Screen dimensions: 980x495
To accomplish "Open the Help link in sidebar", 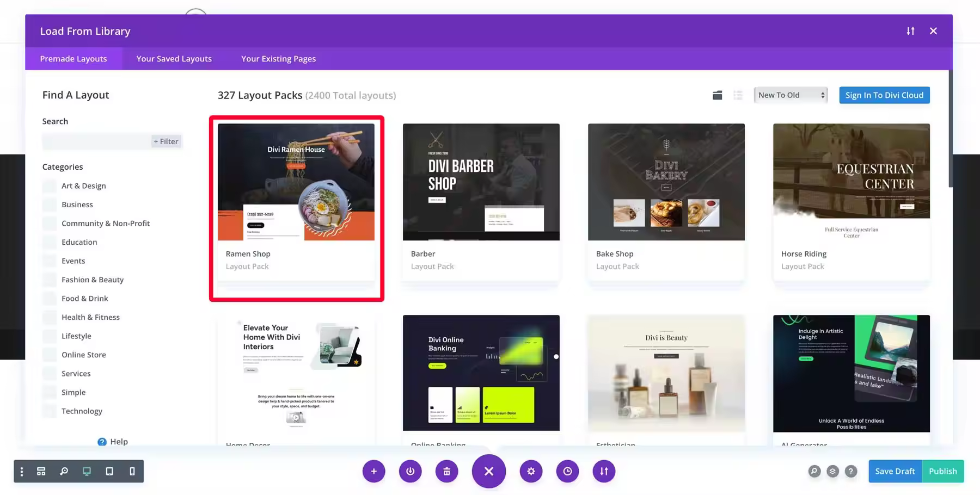I will coord(113,442).
